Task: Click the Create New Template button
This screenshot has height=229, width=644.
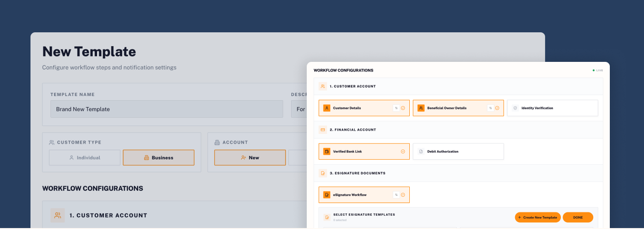Action: [538, 217]
